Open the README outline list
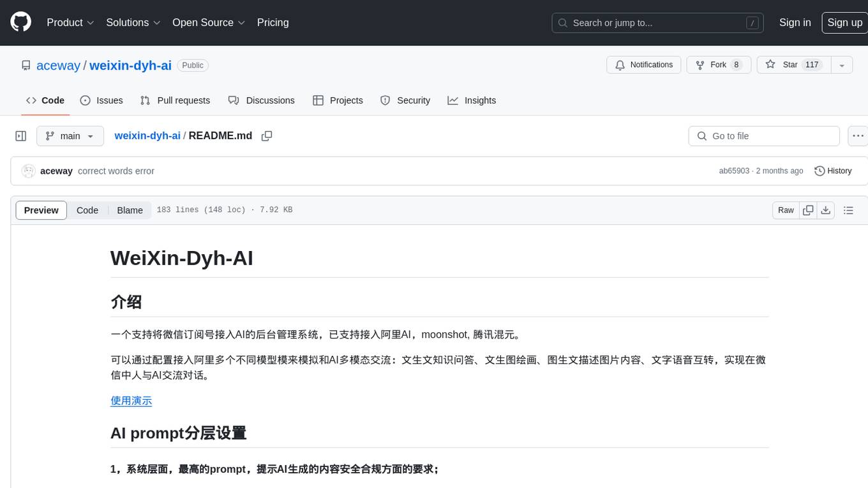The image size is (868, 488). point(848,210)
